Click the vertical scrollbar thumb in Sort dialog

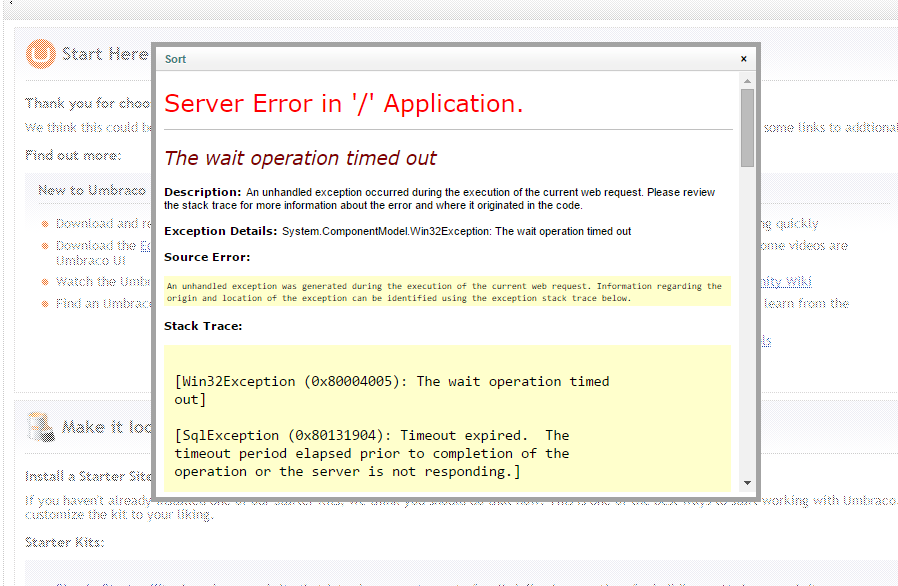click(x=747, y=128)
